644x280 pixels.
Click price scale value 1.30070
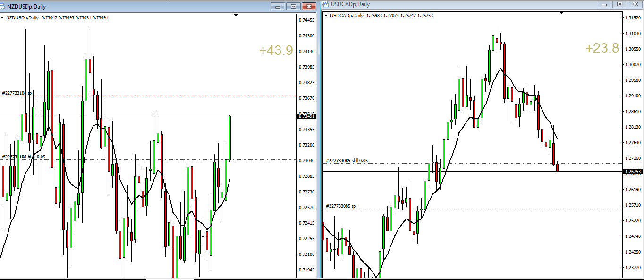(x=633, y=65)
